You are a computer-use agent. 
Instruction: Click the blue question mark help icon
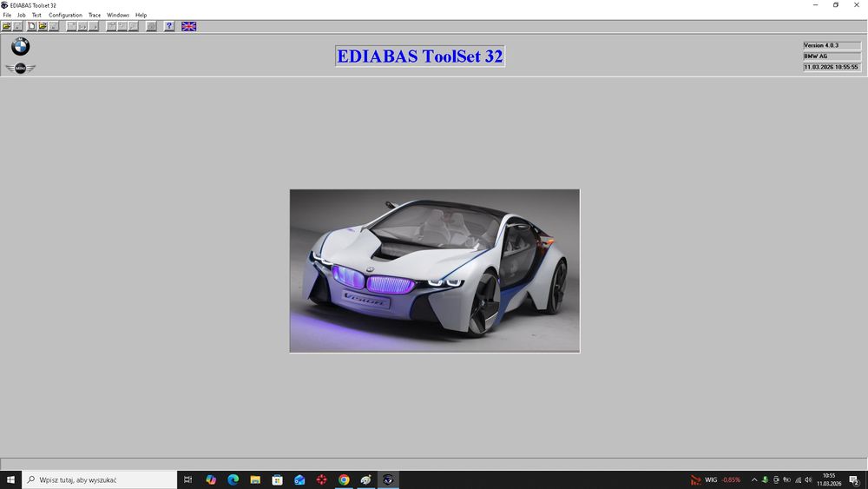click(169, 26)
